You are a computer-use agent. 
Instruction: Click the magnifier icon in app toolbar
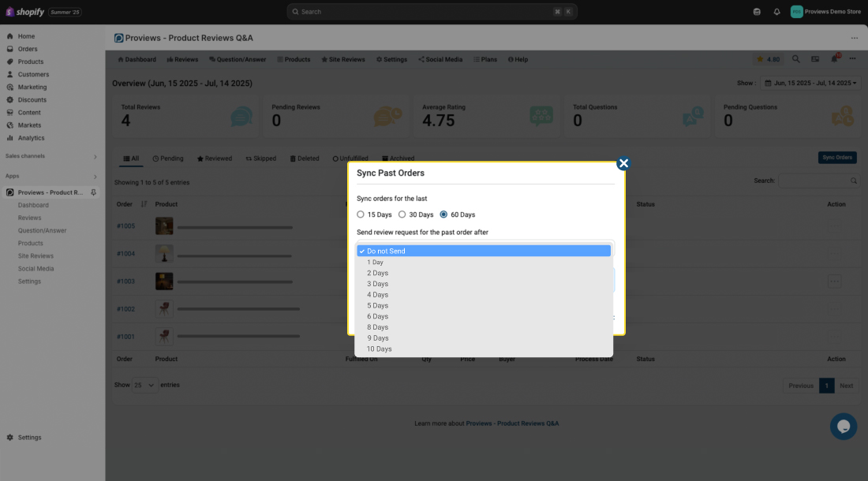click(795, 58)
